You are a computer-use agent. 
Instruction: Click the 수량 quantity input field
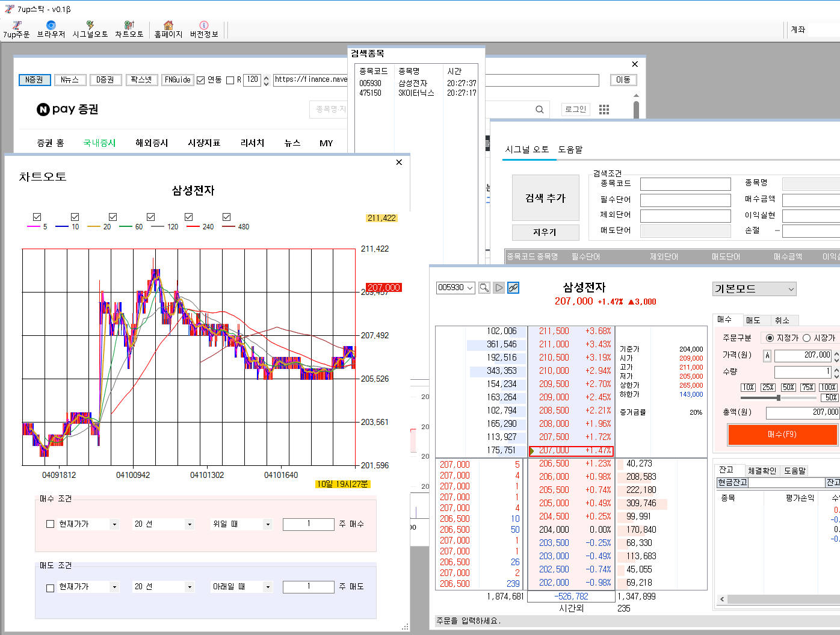(x=803, y=373)
